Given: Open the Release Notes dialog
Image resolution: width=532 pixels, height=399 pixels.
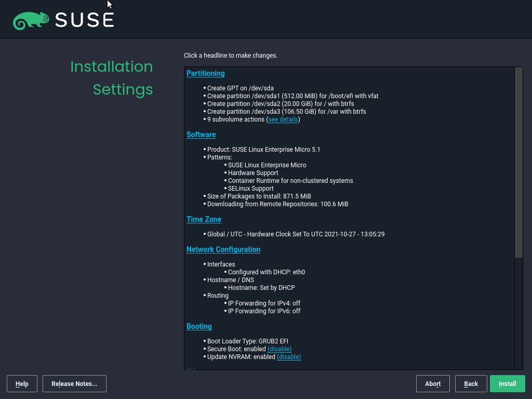Looking at the screenshot, I should coord(74,384).
